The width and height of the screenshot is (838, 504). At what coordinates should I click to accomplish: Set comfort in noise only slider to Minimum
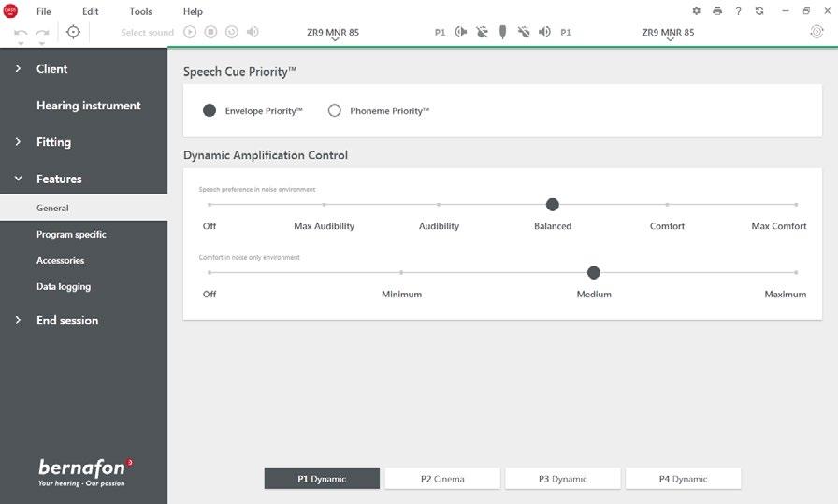[401, 273]
